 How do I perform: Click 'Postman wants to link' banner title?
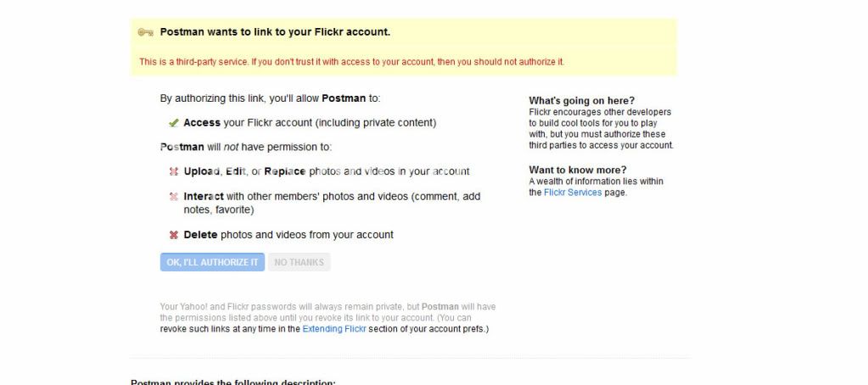coord(275,32)
